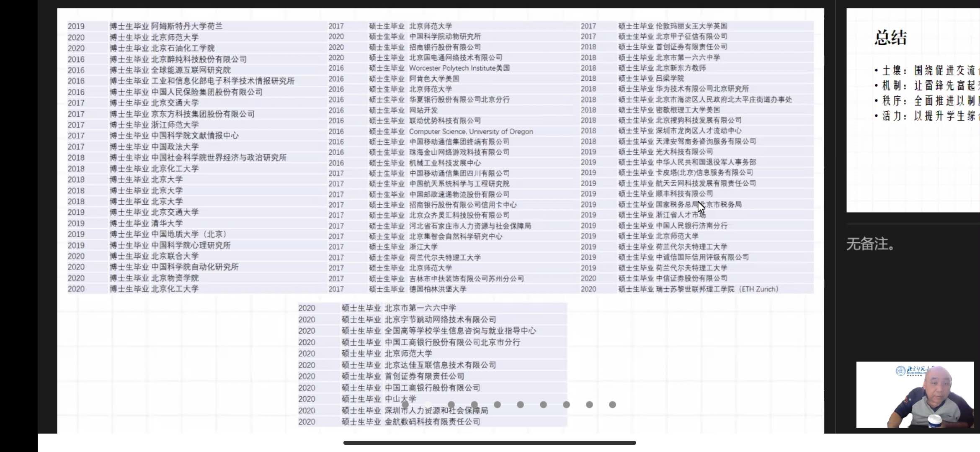Click the 总结 heading on the next slide
Viewport: 980px width, 452px height.
pyautogui.click(x=890, y=38)
